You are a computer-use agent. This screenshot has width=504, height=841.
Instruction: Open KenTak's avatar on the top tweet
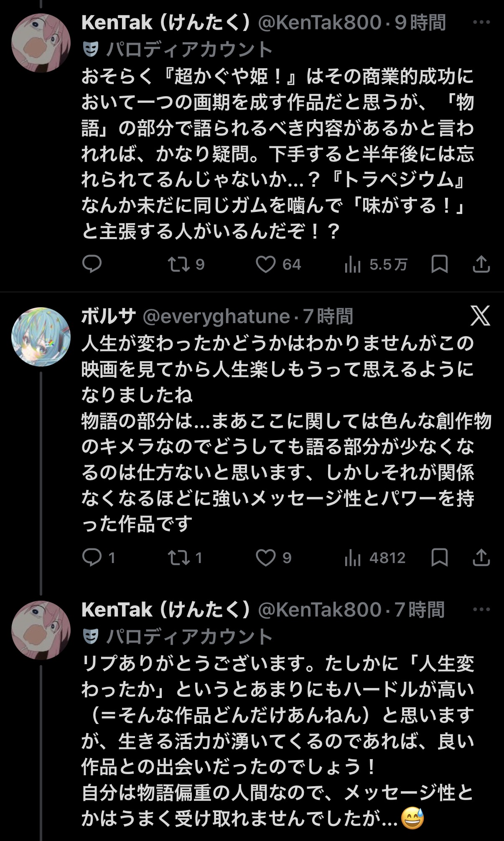click(x=41, y=43)
